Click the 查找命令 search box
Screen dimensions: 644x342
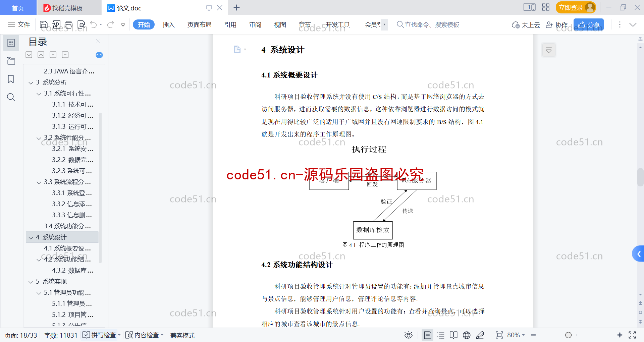coord(428,24)
